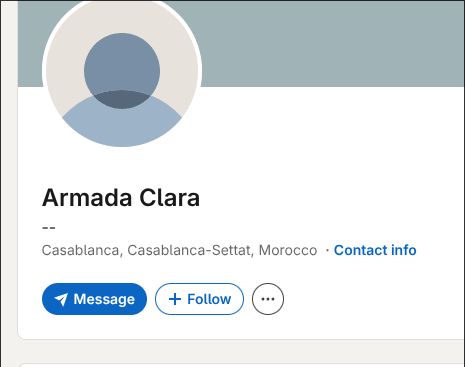
Task: Open the three-dot More actions menu
Action: pos(268,299)
